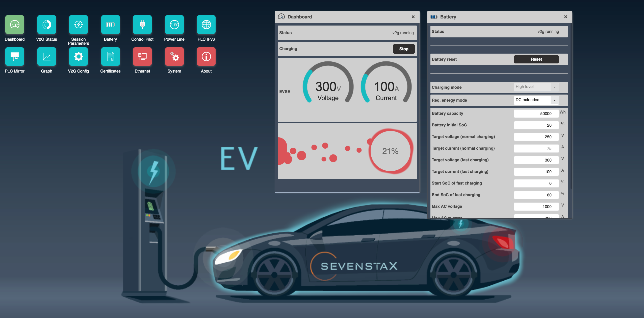The height and width of the screenshot is (318, 644).
Task: Expand the Req. energy mode dropdown
Action: [536, 100]
